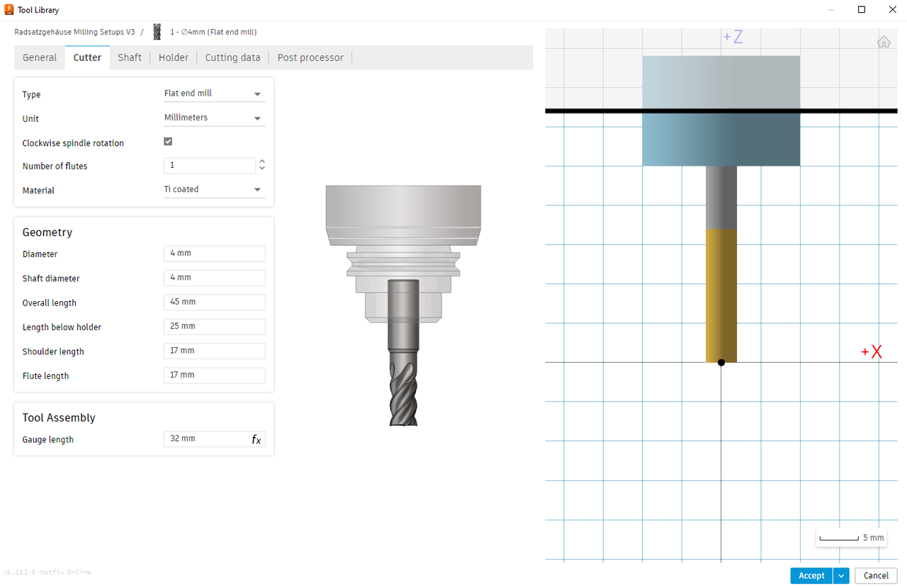This screenshot has height=588, width=907.
Task: Click the Shoulder length field
Action: coord(214,351)
